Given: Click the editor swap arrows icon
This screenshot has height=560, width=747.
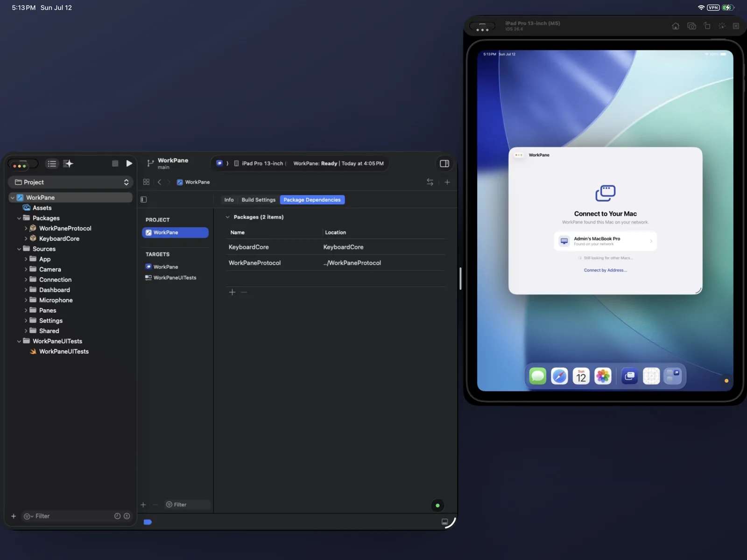Looking at the screenshot, I should pyautogui.click(x=430, y=182).
